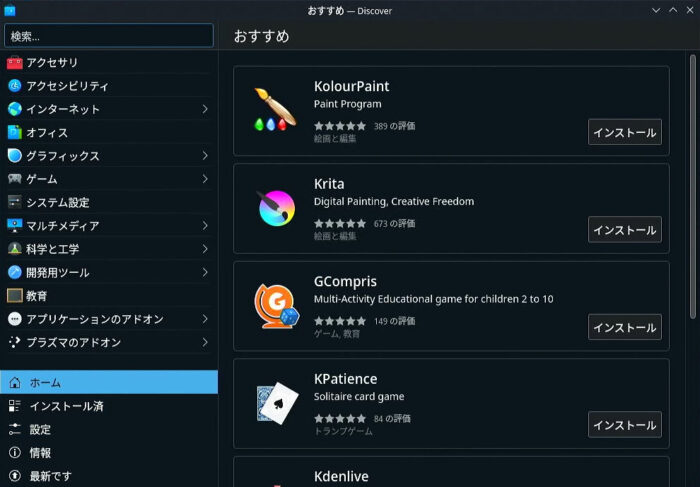The height and width of the screenshot is (487, 700).
Task: Expand the Developer Tools (開発用ツール) chevron
Action: 205,272
